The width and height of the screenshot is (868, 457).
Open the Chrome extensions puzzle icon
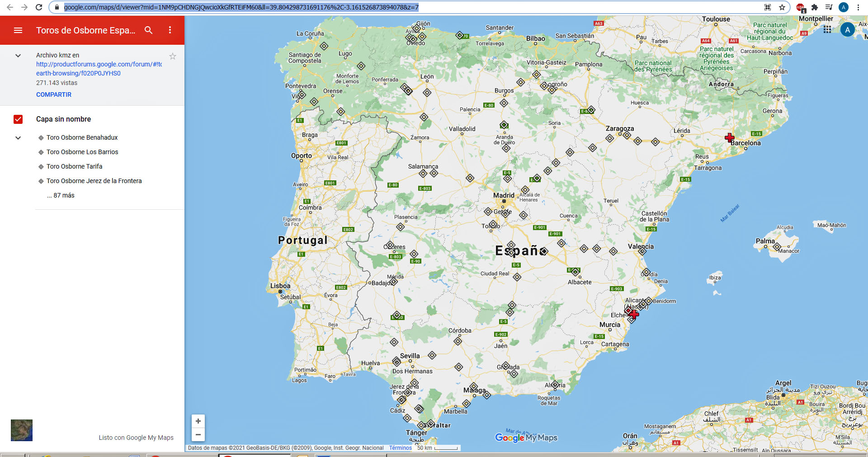(x=815, y=7)
